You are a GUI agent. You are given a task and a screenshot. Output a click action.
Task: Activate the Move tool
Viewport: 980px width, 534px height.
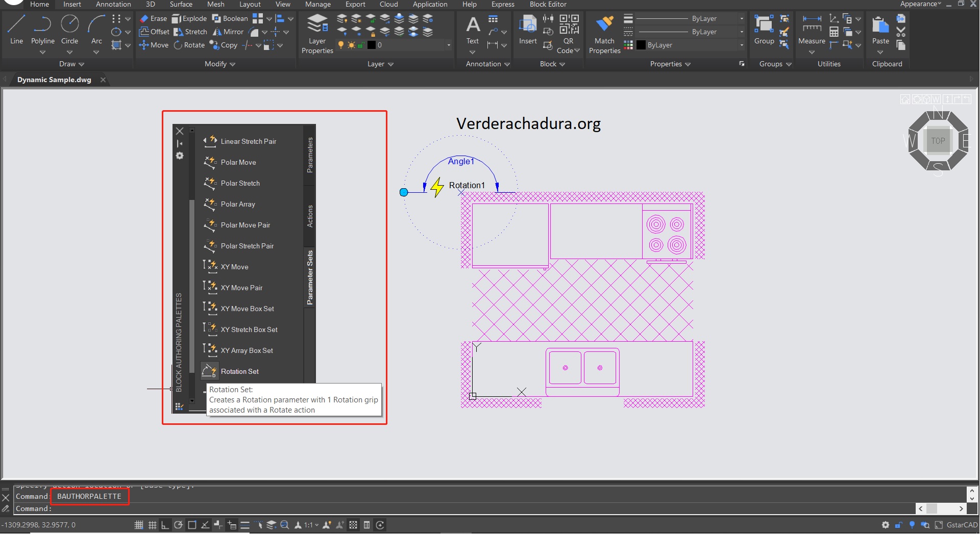[154, 45]
